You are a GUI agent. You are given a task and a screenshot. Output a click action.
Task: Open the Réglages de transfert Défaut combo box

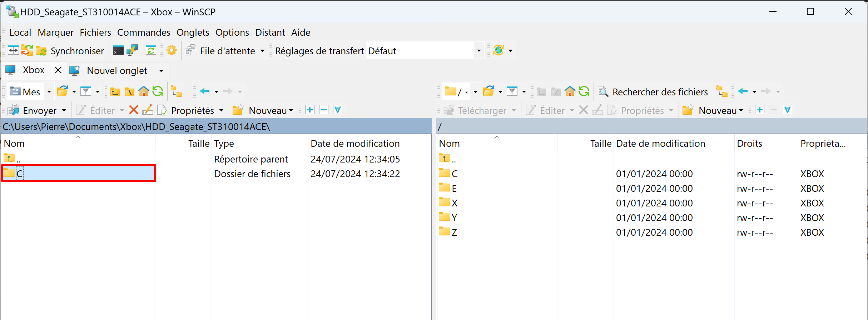(x=425, y=51)
